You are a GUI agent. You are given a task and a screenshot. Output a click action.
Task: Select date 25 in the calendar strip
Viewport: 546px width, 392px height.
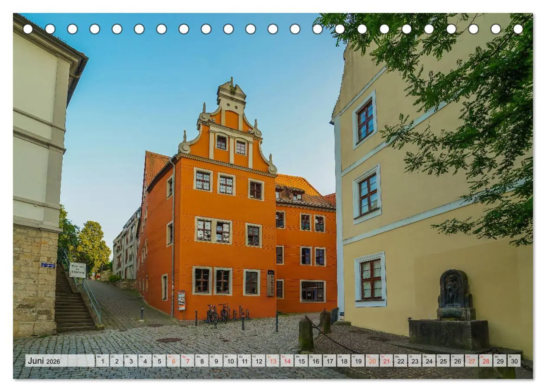click(x=443, y=361)
